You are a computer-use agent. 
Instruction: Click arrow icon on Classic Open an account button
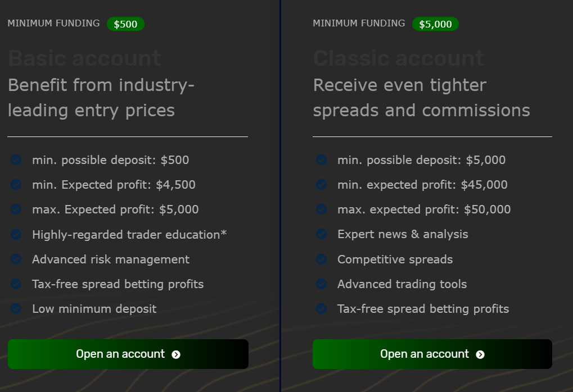[x=480, y=354]
